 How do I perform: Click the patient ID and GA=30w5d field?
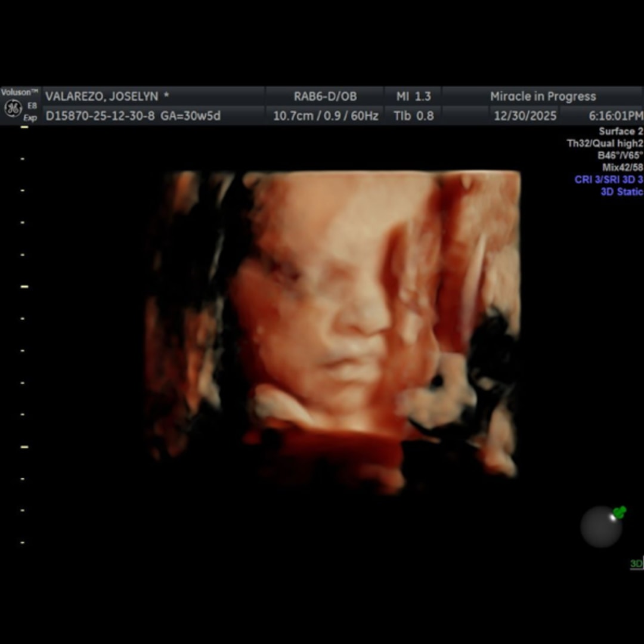coord(133,116)
